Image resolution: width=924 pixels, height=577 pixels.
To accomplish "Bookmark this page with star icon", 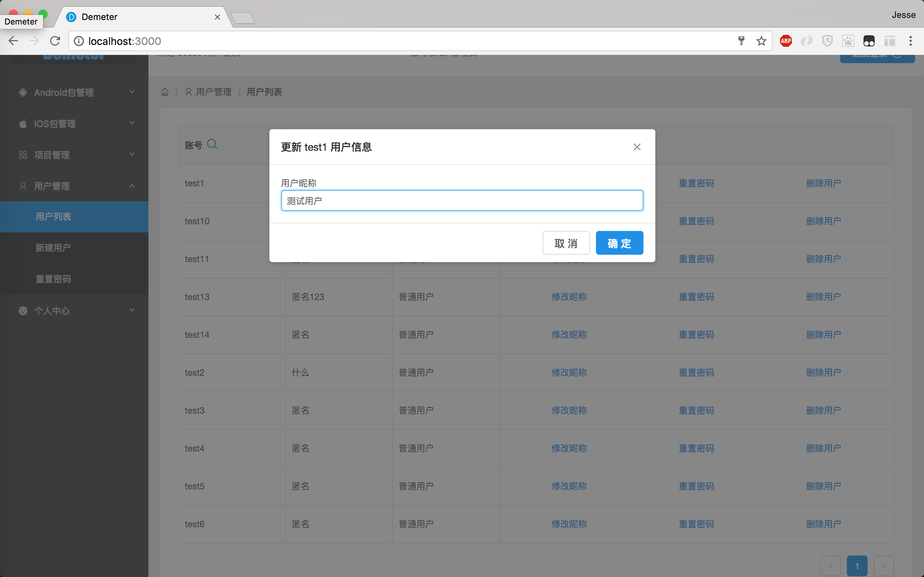I will pos(761,41).
